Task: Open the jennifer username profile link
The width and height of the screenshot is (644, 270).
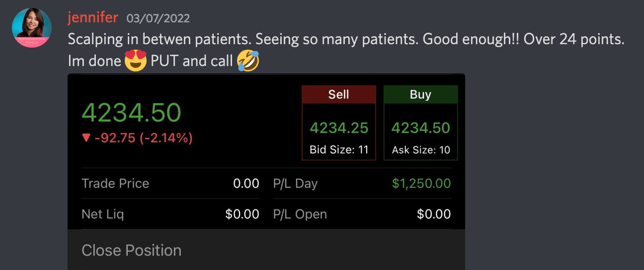Action: point(93,18)
